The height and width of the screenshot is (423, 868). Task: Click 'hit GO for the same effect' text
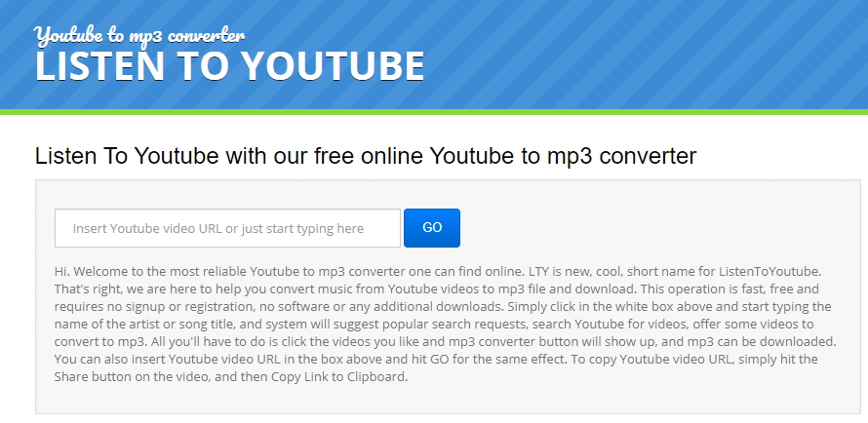[x=490, y=360]
